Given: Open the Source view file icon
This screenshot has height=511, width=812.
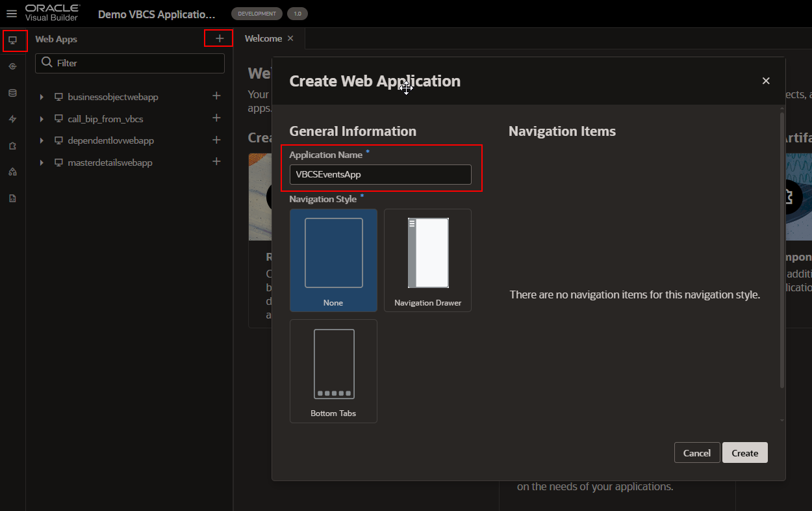Looking at the screenshot, I should 12,198.
